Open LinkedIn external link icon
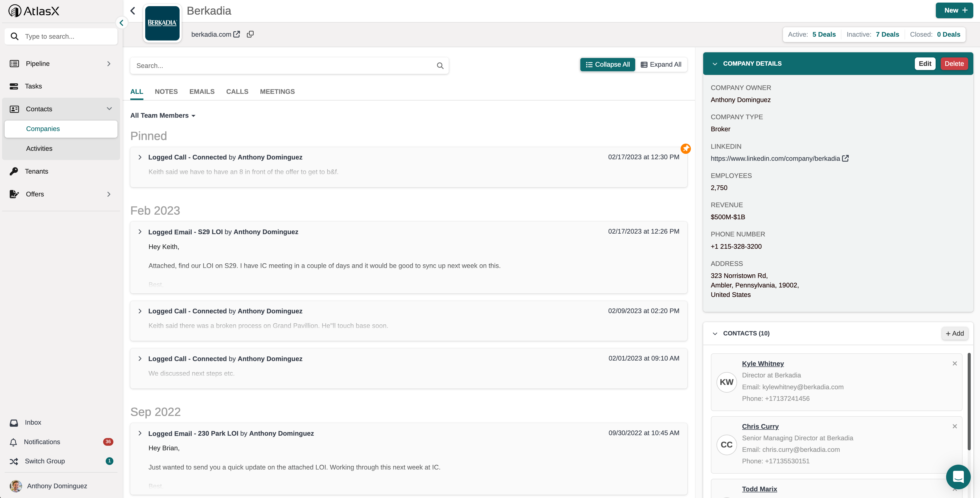980x498 pixels. pos(845,158)
